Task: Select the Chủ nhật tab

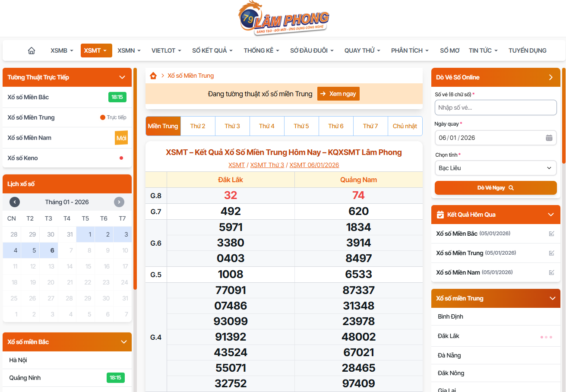Action: [x=405, y=126]
